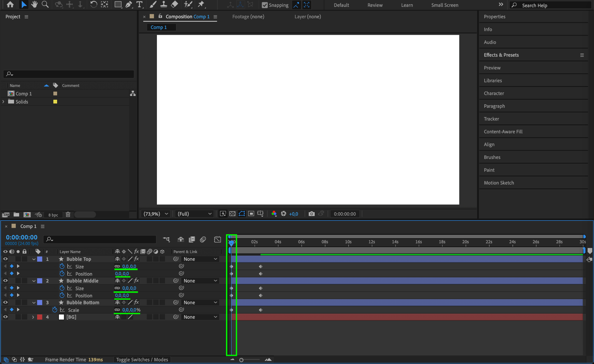The image size is (594, 364).
Task: Switch to the Review workspace
Action: tap(375, 5)
